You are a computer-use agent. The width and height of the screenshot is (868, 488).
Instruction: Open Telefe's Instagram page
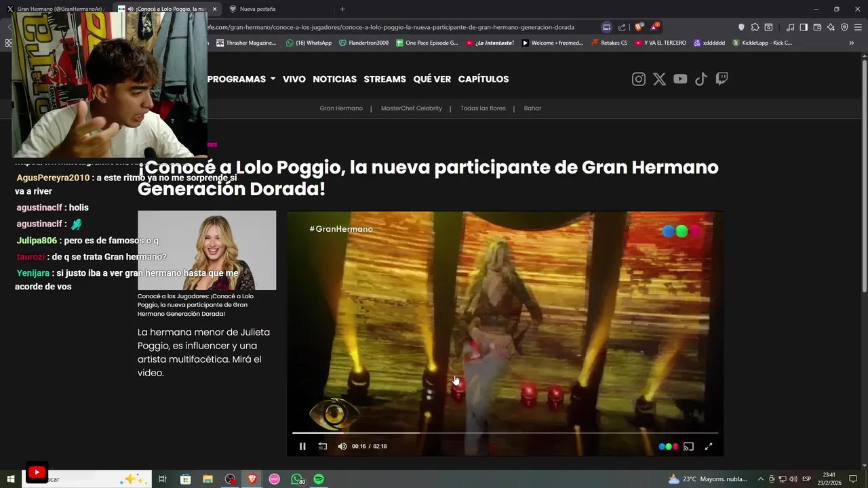[639, 79]
